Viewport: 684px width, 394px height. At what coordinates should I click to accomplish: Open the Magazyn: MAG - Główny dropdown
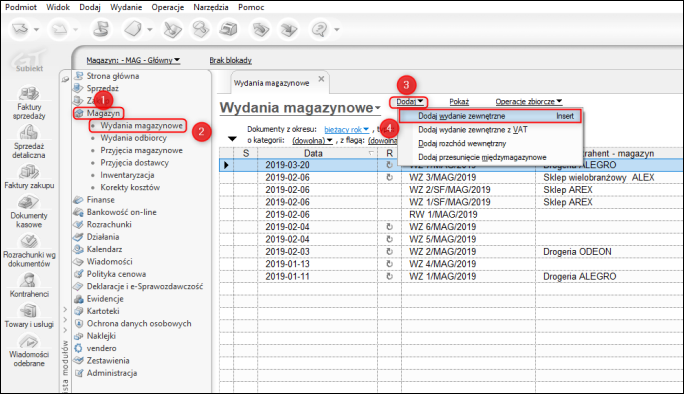click(x=133, y=60)
